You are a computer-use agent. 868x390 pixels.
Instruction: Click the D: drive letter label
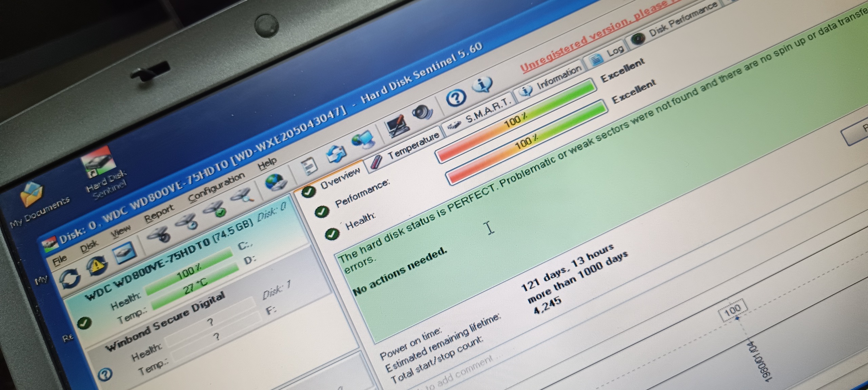pyautogui.click(x=250, y=260)
